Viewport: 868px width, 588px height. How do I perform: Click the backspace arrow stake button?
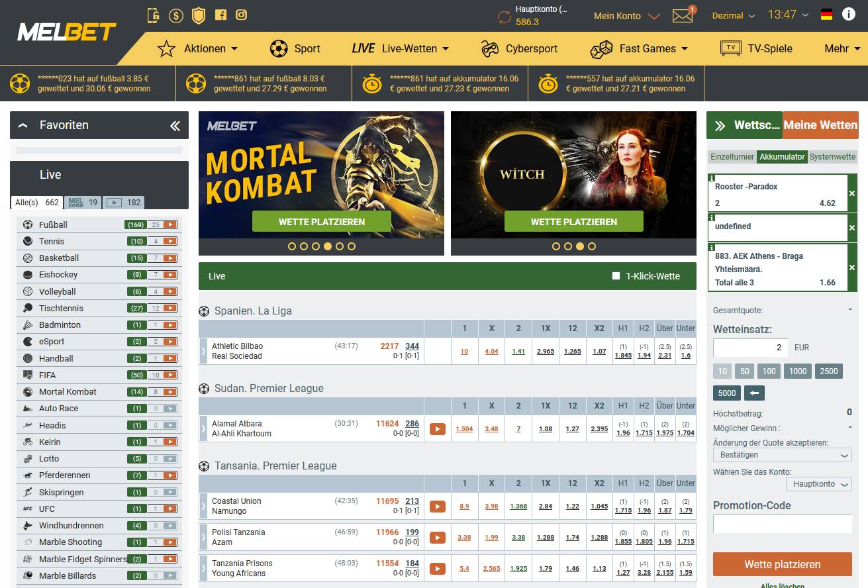coord(754,393)
